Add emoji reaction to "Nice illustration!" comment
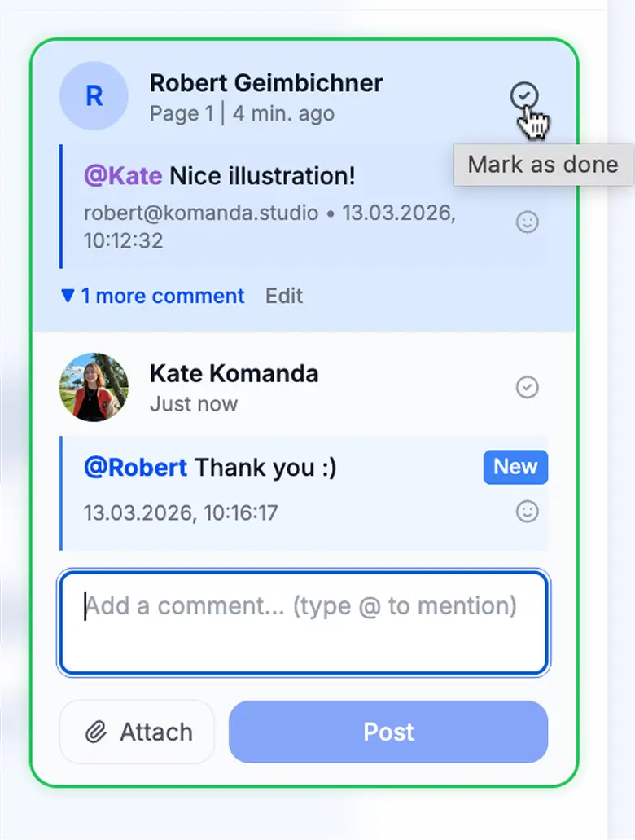Screen dimensions: 635x840 pyautogui.click(x=528, y=222)
